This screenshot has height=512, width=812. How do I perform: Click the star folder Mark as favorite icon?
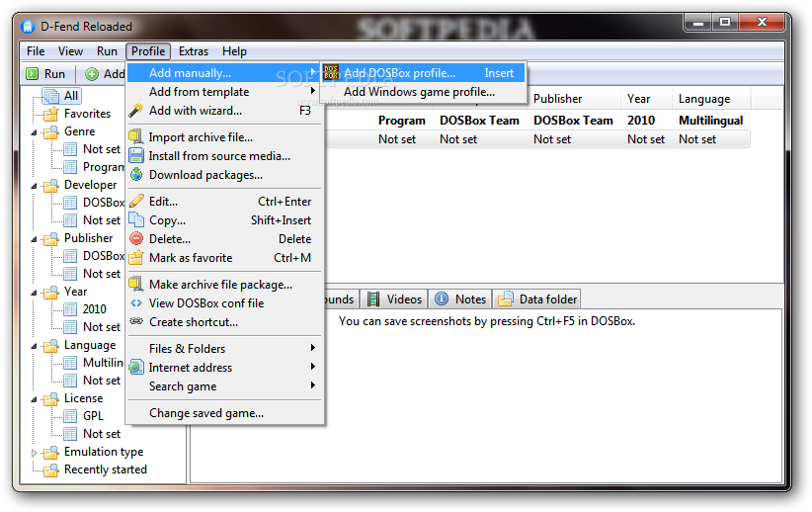[136, 258]
